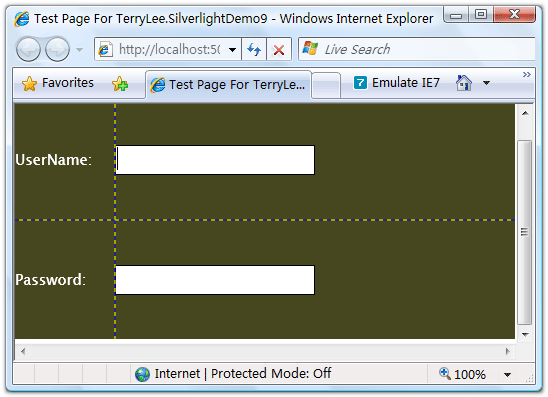Viewport: 548px width, 397px height.
Task: Expand the Home button dropdown arrow
Action: click(x=486, y=83)
